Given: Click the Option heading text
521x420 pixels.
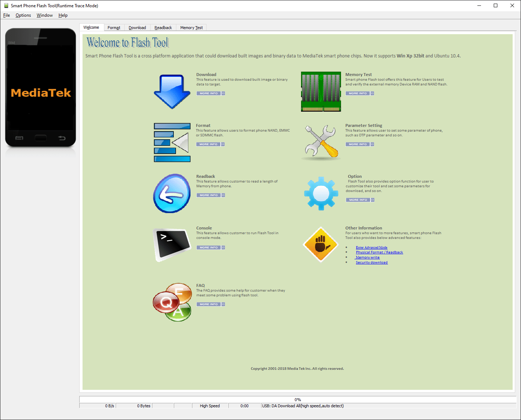Looking at the screenshot, I should point(355,176).
